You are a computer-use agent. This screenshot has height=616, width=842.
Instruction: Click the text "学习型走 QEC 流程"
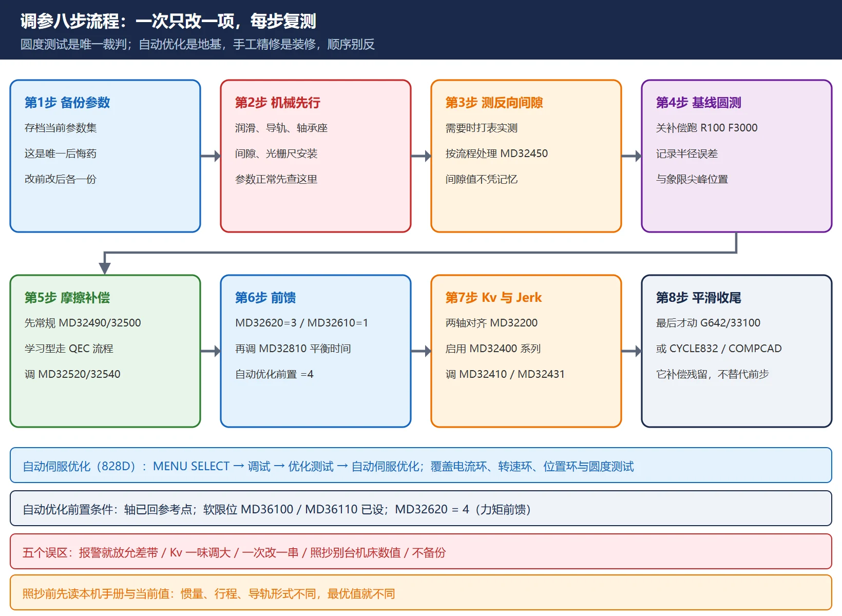pyautogui.click(x=69, y=349)
